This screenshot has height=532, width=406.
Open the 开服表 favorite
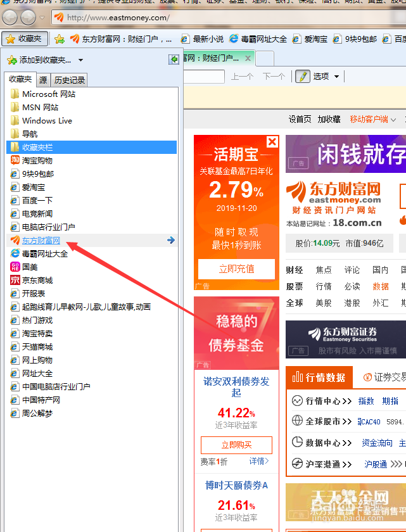point(92,293)
